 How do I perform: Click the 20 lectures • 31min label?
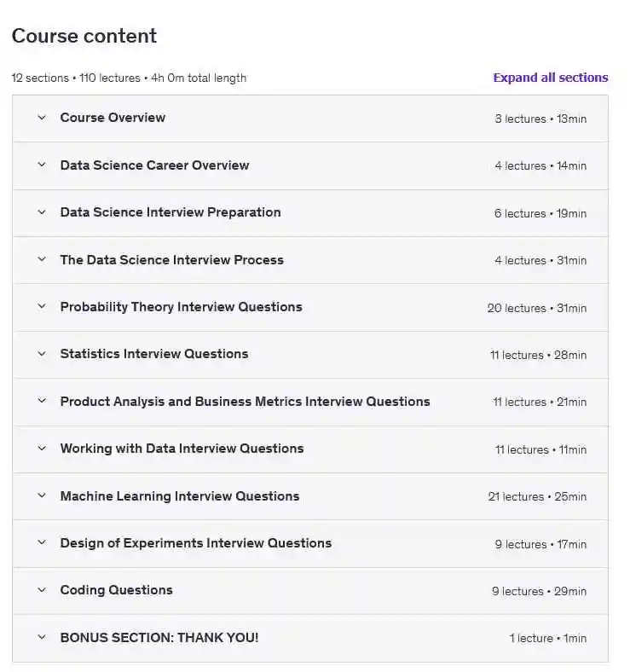[536, 308]
